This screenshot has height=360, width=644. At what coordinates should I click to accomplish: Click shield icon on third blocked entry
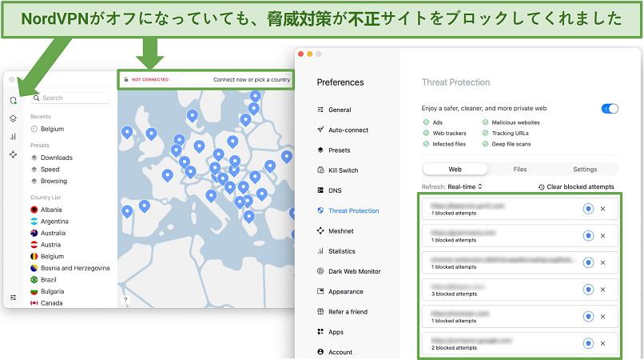(588, 262)
